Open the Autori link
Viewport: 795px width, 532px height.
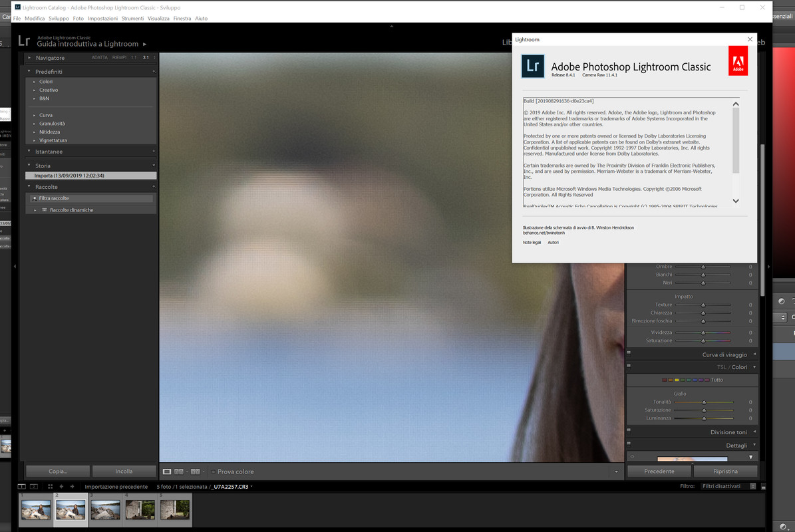pyautogui.click(x=553, y=243)
